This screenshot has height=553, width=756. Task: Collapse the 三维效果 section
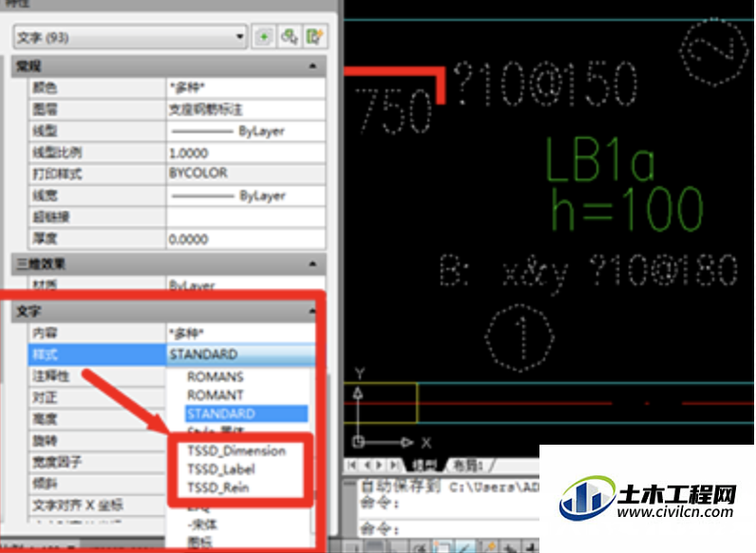tap(312, 263)
